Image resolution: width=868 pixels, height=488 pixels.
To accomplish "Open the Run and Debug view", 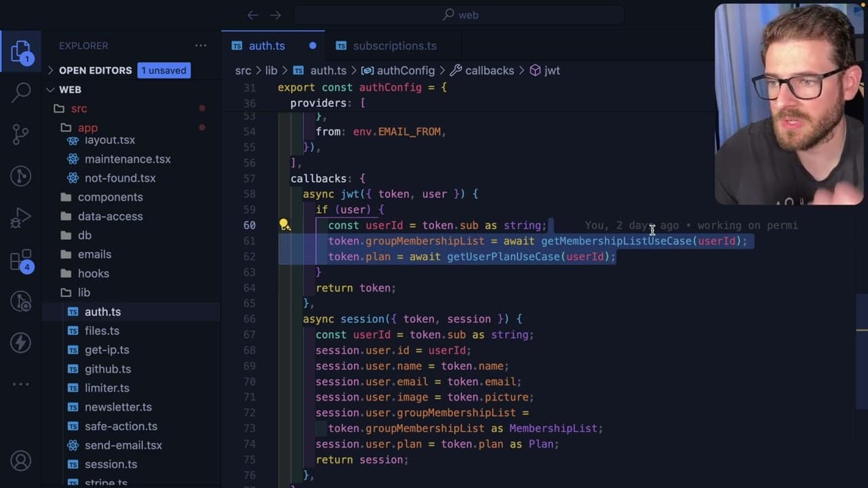I will 20,218.
